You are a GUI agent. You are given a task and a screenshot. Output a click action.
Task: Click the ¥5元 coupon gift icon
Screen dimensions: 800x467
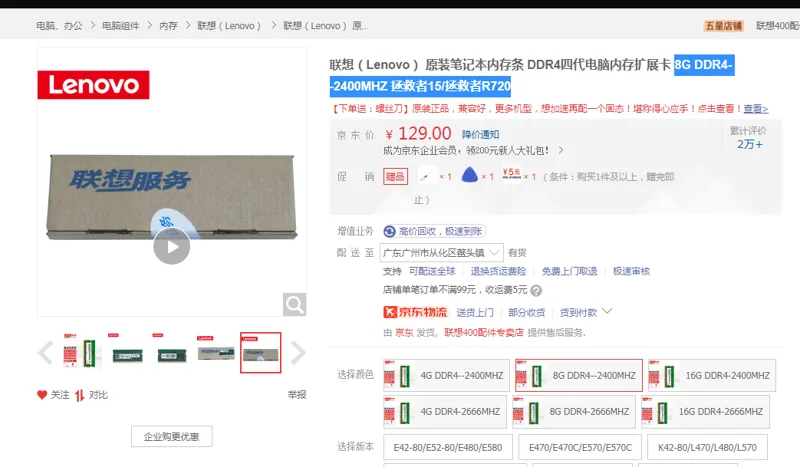[511, 176]
